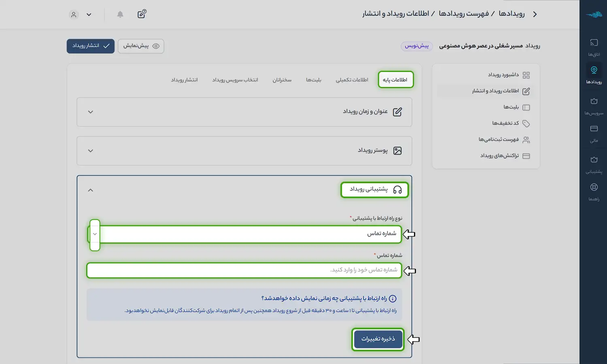Open پشتیبانی in the right sidebar
The width and height of the screenshot is (607, 364).
[x=594, y=164]
